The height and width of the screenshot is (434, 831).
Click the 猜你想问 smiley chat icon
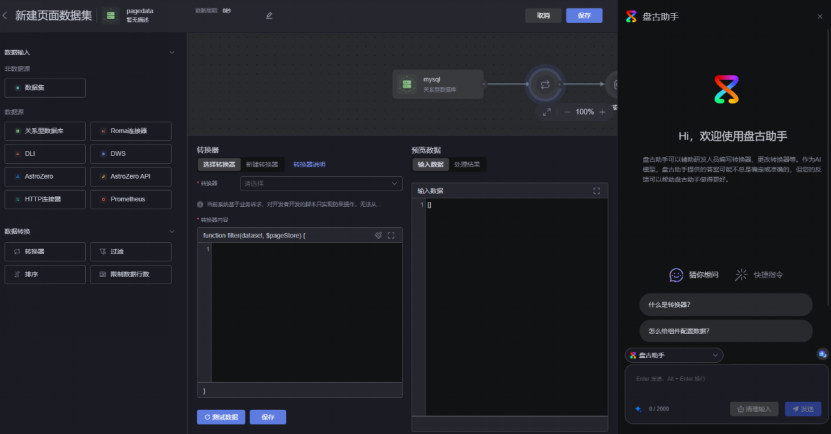pyautogui.click(x=676, y=275)
